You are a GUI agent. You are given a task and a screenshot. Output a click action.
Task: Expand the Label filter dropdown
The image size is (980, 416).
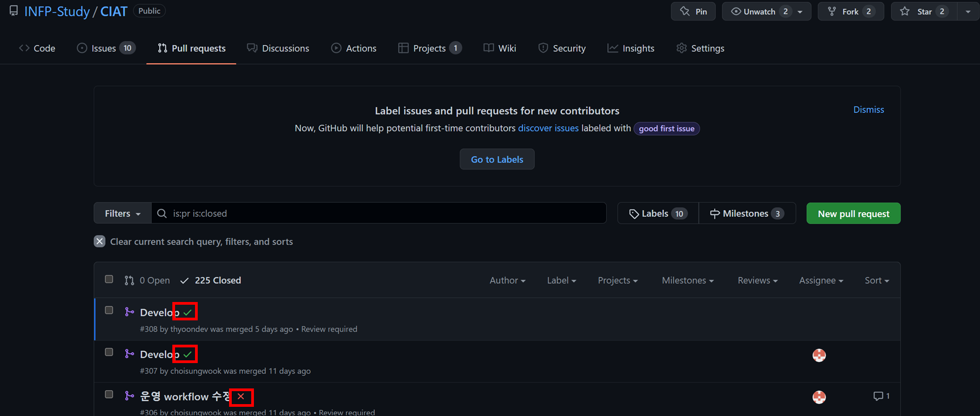click(561, 280)
